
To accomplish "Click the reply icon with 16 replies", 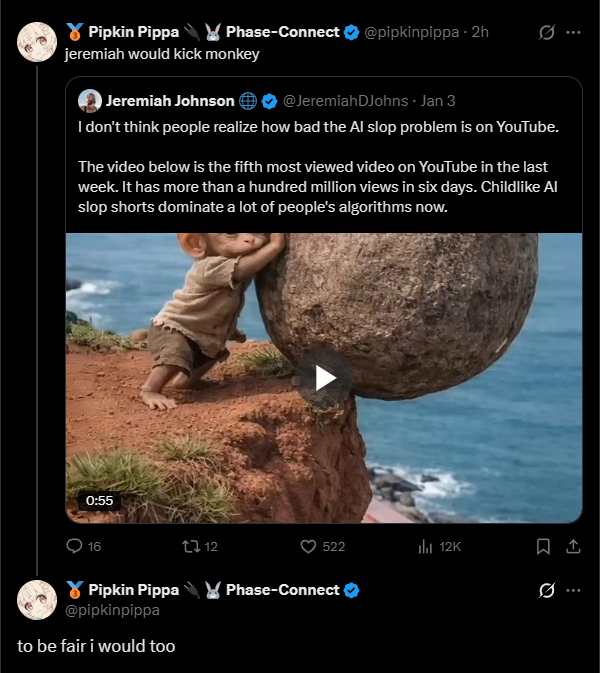I will point(74,546).
